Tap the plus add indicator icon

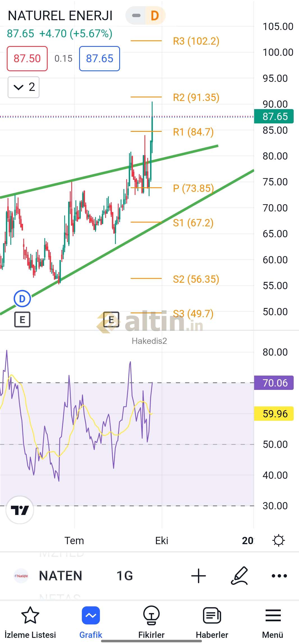(199, 576)
